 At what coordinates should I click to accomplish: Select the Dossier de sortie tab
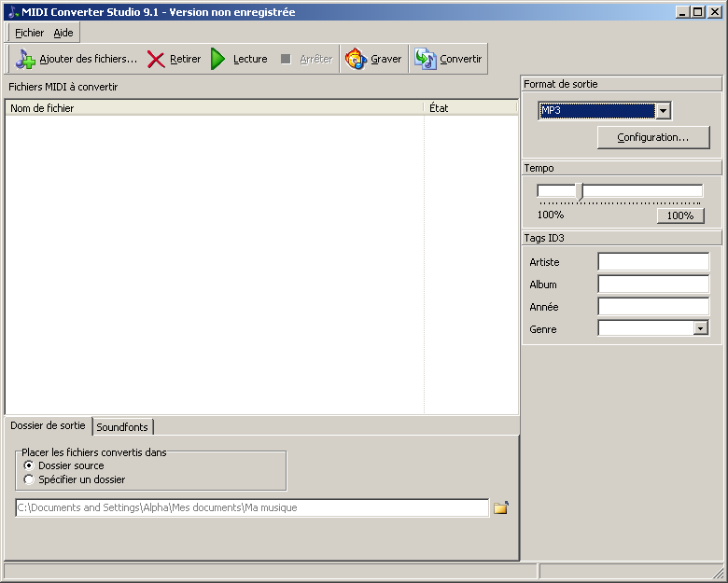[x=48, y=425]
